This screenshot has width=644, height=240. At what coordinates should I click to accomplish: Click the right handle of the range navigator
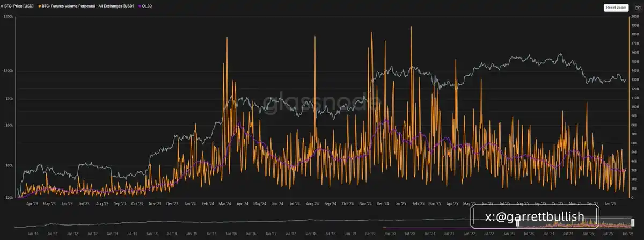[633, 223]
